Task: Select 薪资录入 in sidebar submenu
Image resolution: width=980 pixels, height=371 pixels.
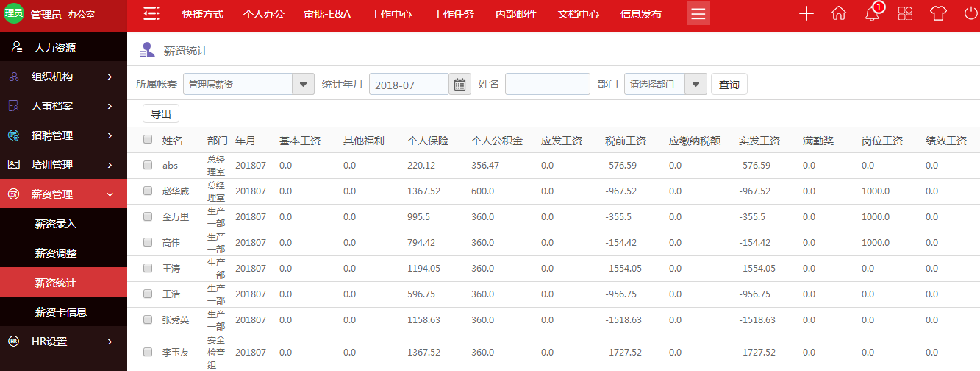Action: tap(56, 224)
